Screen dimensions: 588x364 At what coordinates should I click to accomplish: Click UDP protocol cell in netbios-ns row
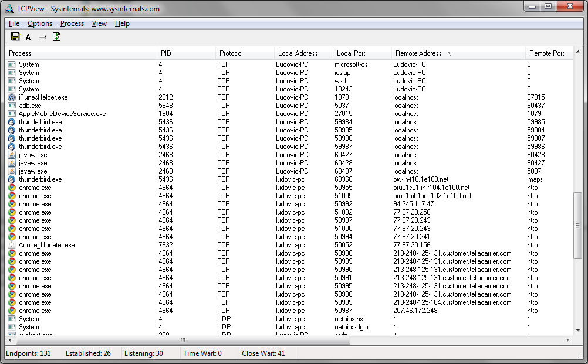tap(224, 319)
